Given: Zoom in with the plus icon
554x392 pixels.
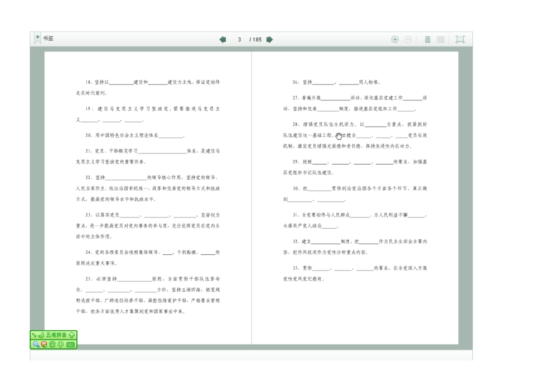Looking at the screenshot, I should point(395,39).
